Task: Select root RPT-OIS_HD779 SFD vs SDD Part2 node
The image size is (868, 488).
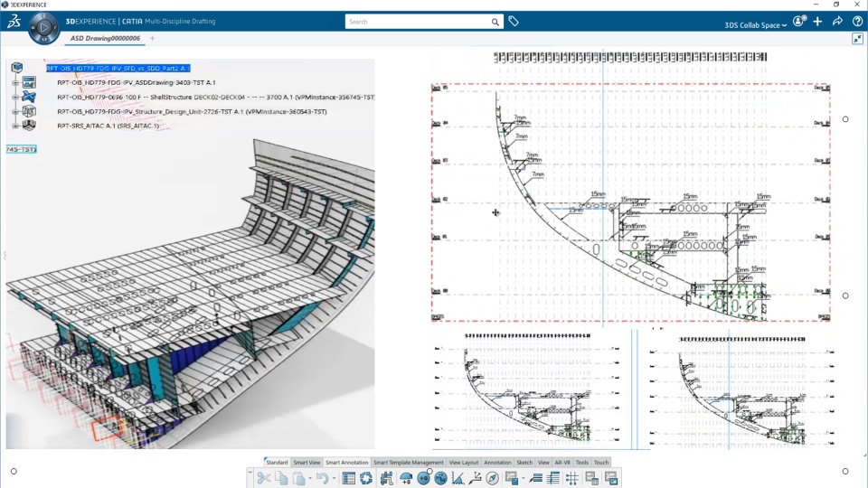Action: pos(118,68)
